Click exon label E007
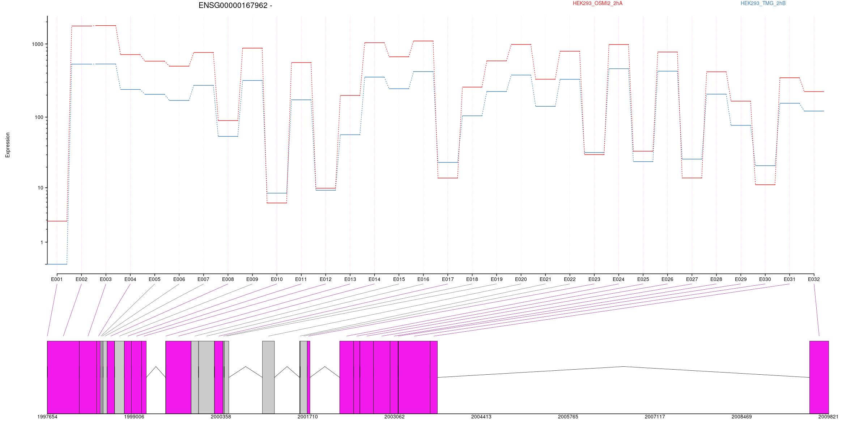Image resolution: width=868 pixels, height=434 pixels. pyautogui.click(x=203, y=279)
